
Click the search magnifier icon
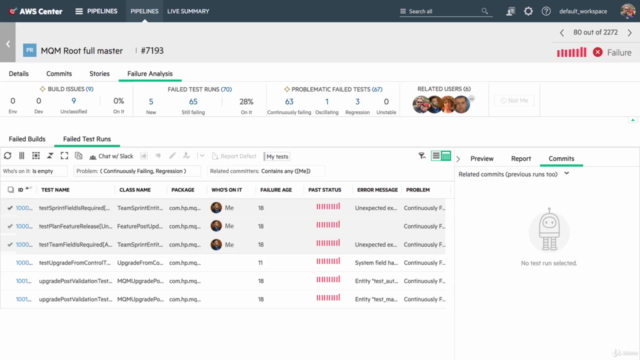[484, 11]
